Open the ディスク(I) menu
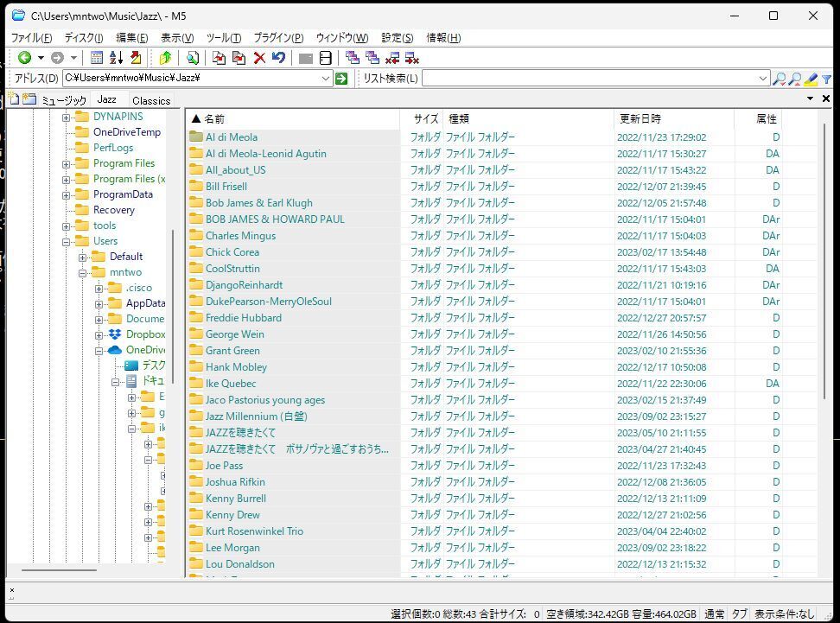Screen dimensions: 840x623 [x=84, y=37]
